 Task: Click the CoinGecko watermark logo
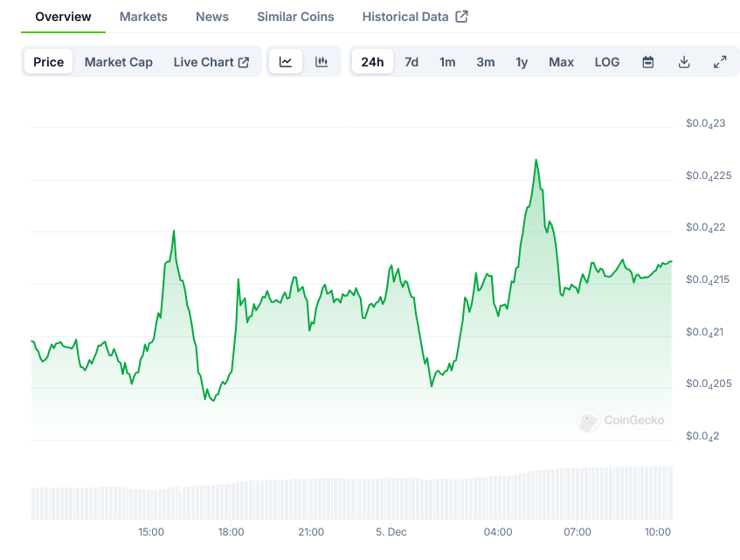[x=588, y=421]
